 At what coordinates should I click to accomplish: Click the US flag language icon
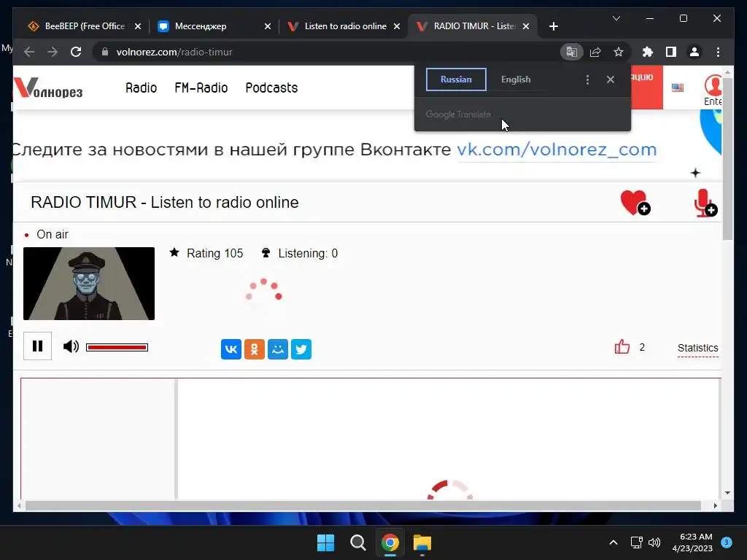pyautogui.click(x=678, y=87)
